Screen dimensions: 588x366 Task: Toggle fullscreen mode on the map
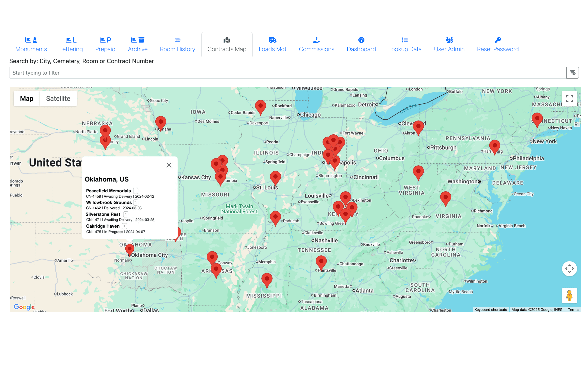pos(569,98)
